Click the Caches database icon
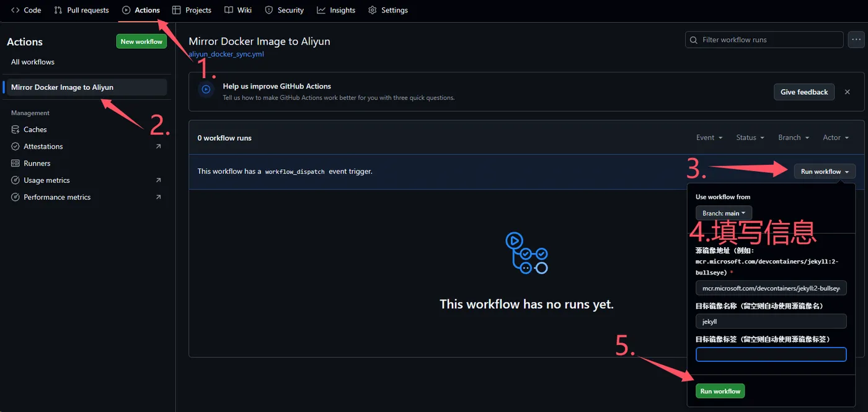The height and width of the screenshot is (412, 868). (15, 129)
